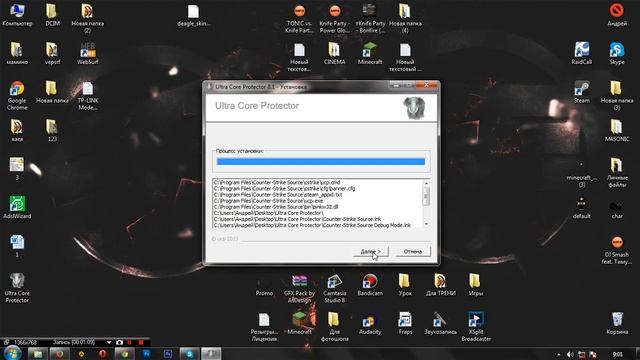Stop the screen recording
640x360 pixels.
[x=141, y=342]
